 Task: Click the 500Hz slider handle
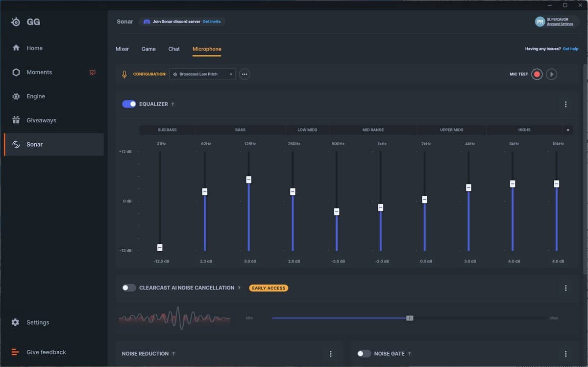pyautogui.click(x=337, y=211)
